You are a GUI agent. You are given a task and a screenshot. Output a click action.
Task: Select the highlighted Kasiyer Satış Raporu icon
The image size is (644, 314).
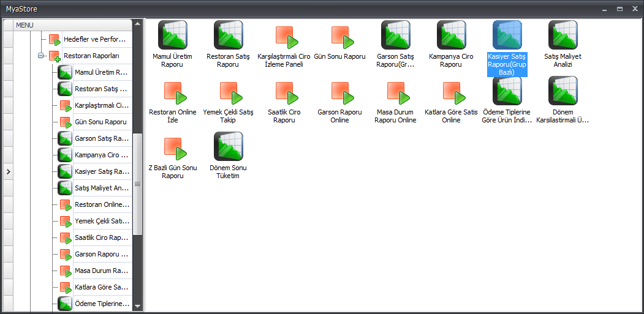[507, 35]
